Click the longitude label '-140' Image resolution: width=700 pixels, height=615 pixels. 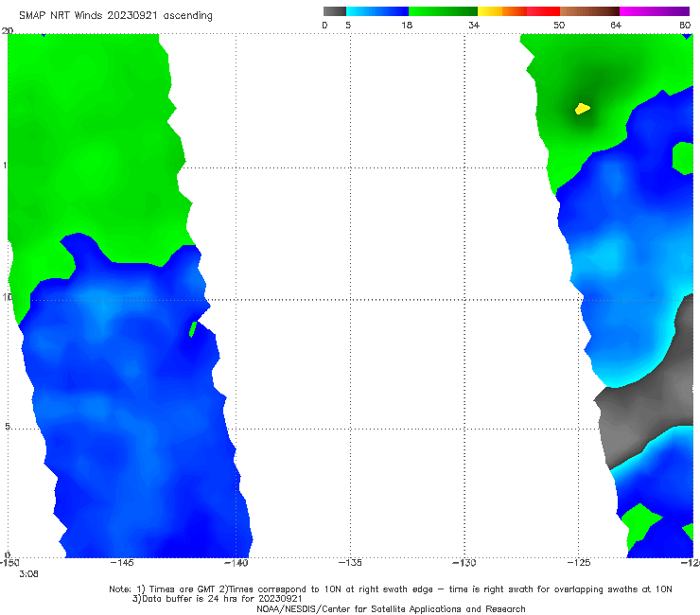[x=236, y=563]
